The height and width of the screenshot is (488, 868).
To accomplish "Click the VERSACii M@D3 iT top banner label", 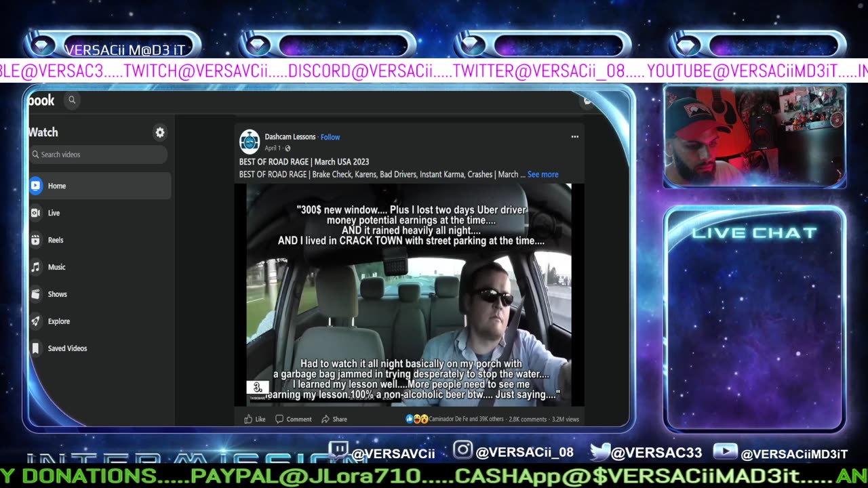I will pyautogui.click(x=124, y=49).
